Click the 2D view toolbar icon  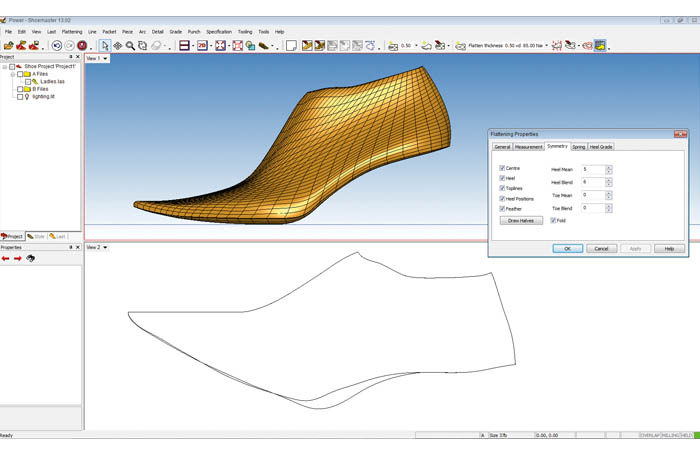click(x=202, y=46)
